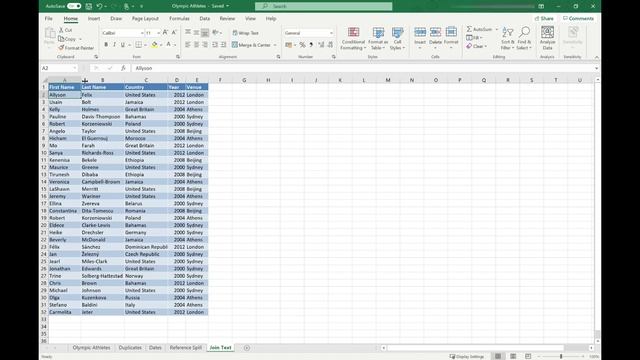Switch to the Data ribbon tab
Screen dimensions: 640x360
tap(204, 18)
